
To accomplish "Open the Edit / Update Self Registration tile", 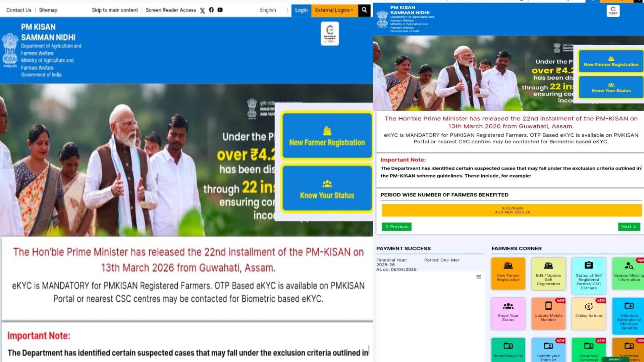I will [x=548, y=274].
